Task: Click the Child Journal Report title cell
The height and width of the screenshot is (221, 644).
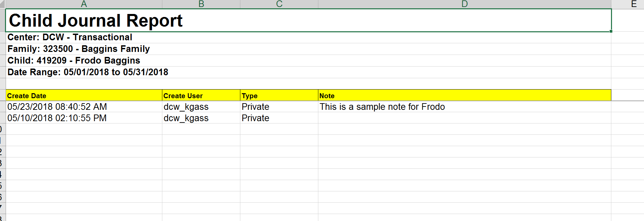Action: [x=96, y=21]
